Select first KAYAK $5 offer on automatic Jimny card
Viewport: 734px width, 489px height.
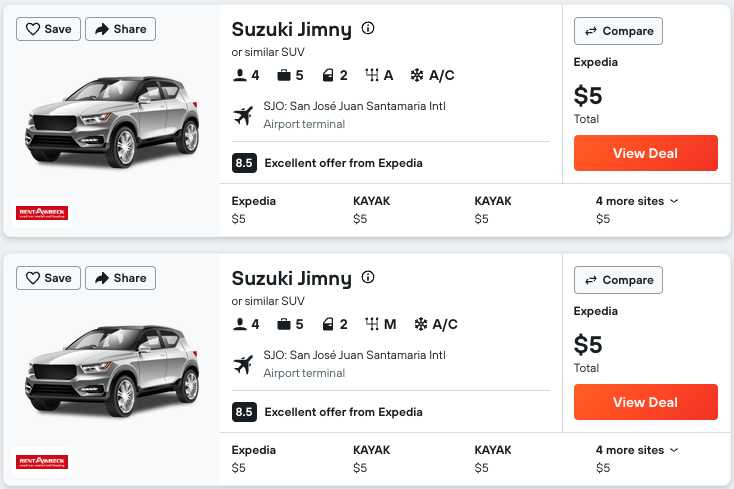click(372, 210)
